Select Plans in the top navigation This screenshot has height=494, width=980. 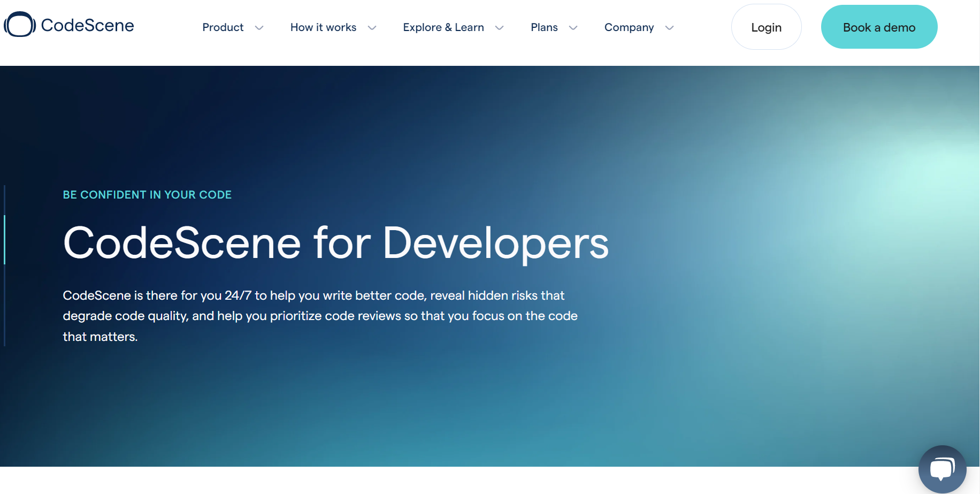544,27
